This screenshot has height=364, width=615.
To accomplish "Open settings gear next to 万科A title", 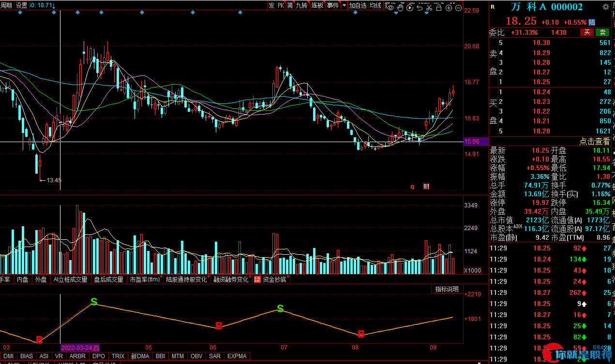I will [x=605, y=7].
